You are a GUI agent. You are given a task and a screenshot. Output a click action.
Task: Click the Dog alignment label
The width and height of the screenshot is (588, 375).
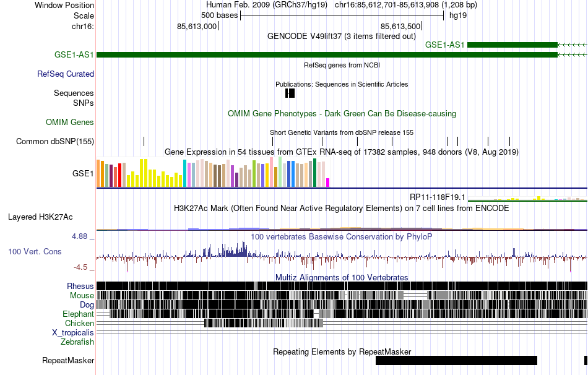click(x=87, y=305)
